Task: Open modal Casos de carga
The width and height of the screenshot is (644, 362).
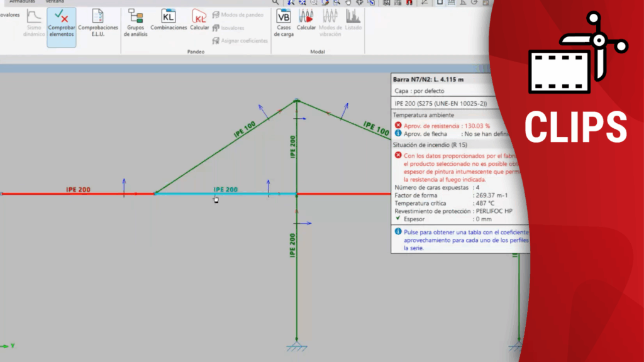Action: (x=284, y=24)
